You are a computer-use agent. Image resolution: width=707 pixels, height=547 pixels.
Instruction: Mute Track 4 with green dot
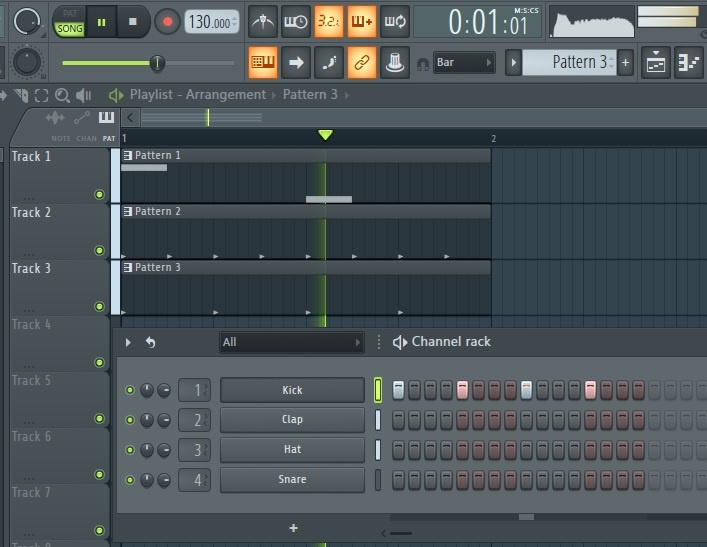[99, 363]
